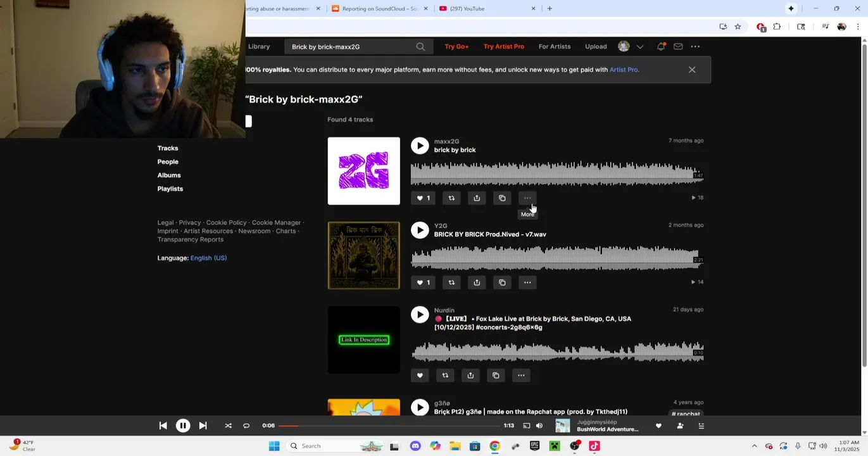Copy link of Y2G BRICK BY BRICK

click(502, 282)
